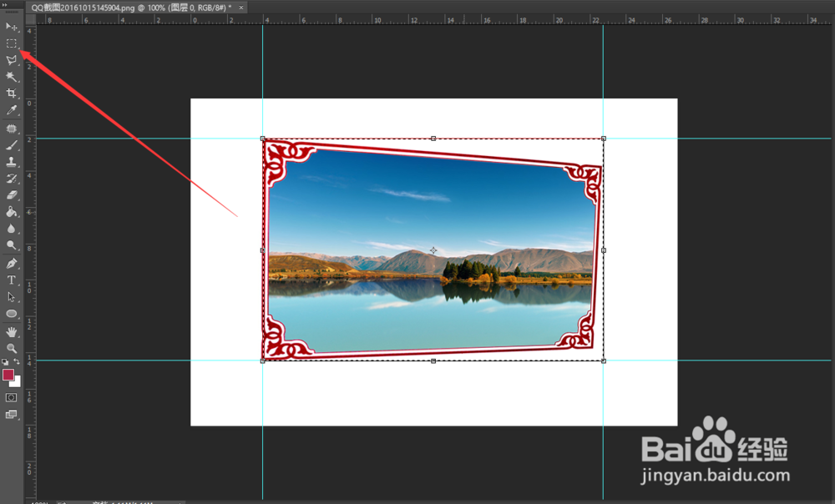Select the Ellipse shape tool
The height and width of the screenshot is (504, 835).
(x=11, y=314)
